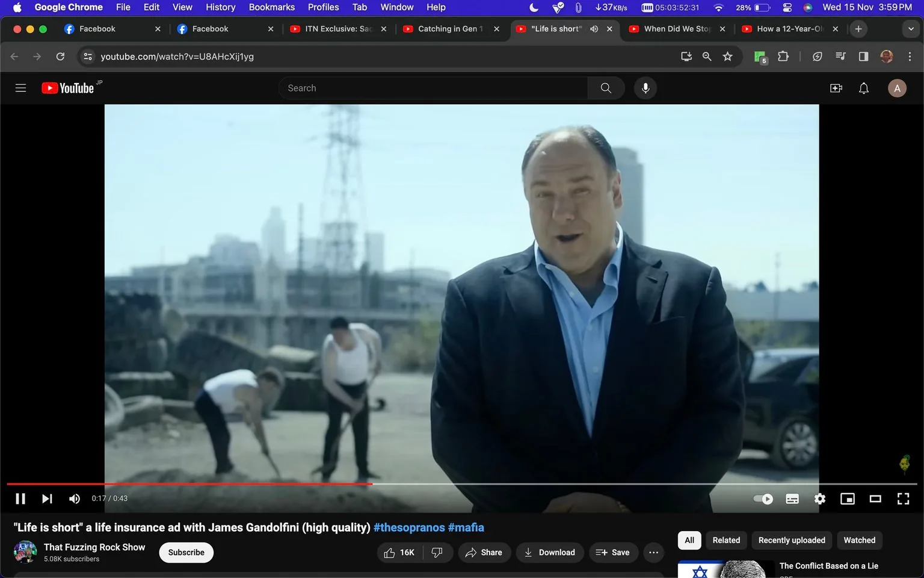Subscribe to That Fuzzing Rock Show

tap(185, 552)
